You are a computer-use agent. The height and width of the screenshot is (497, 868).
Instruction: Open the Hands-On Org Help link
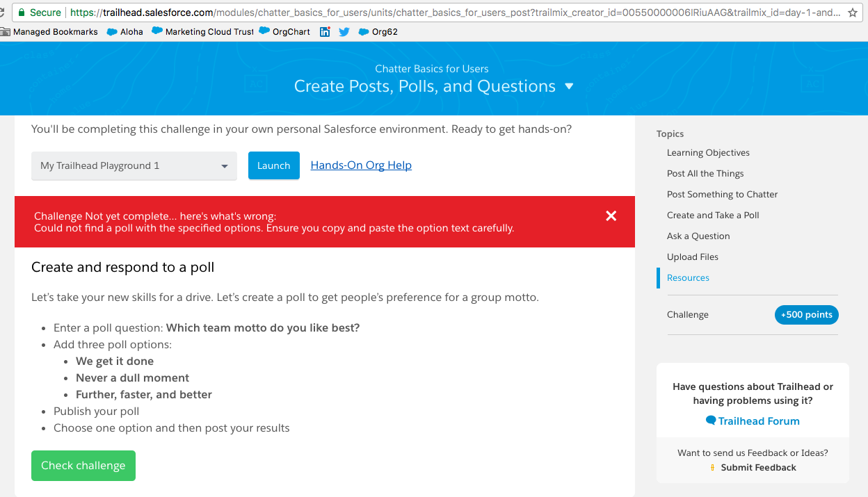(361, 165)
